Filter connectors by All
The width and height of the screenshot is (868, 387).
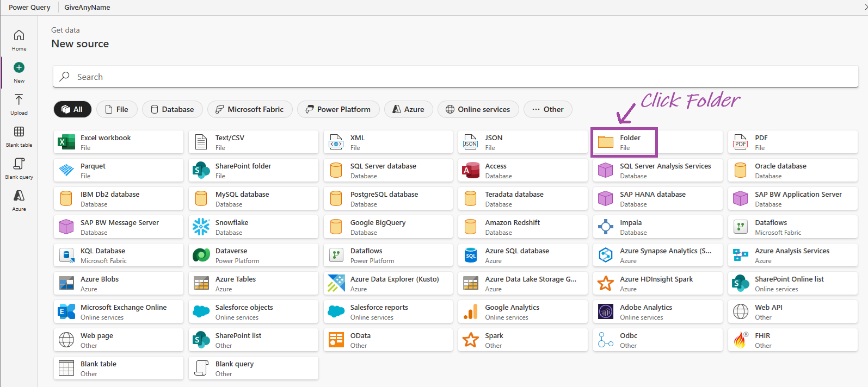[x=72, y=109]
